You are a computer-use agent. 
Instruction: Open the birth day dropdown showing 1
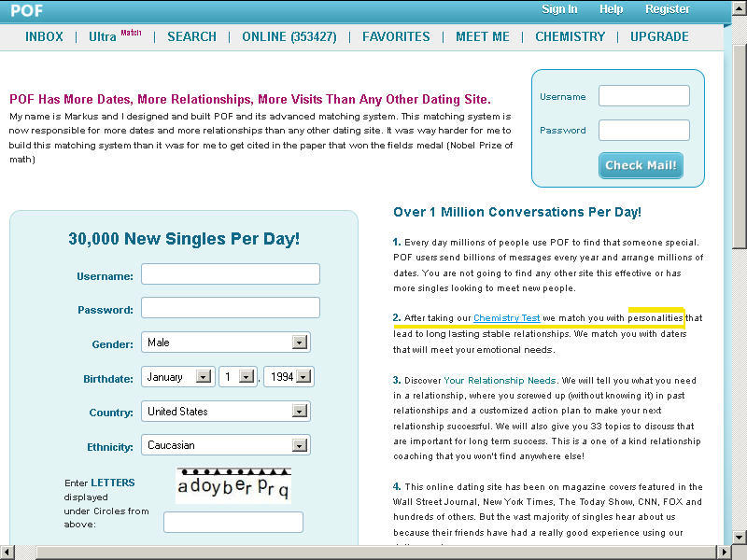point(238,377)
